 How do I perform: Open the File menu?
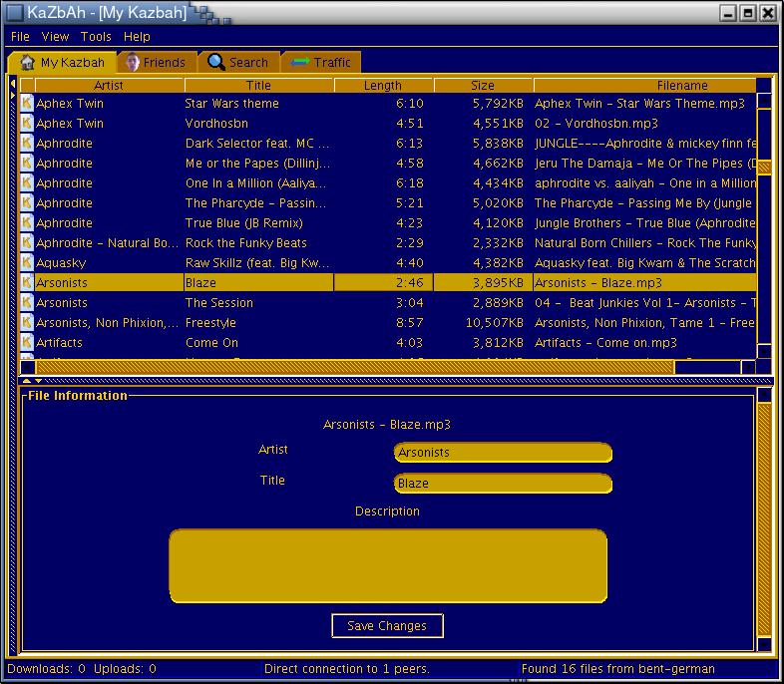click(20, 37)
